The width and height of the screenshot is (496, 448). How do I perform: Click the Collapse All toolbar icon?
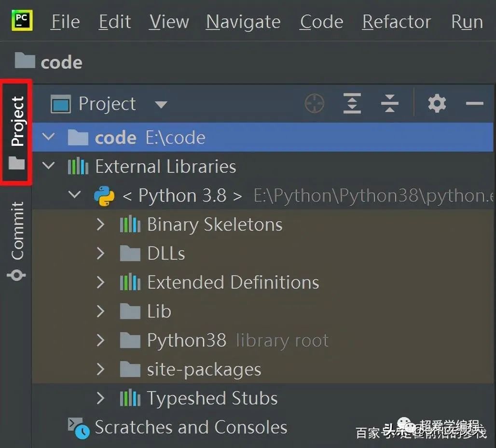(390, 103)
